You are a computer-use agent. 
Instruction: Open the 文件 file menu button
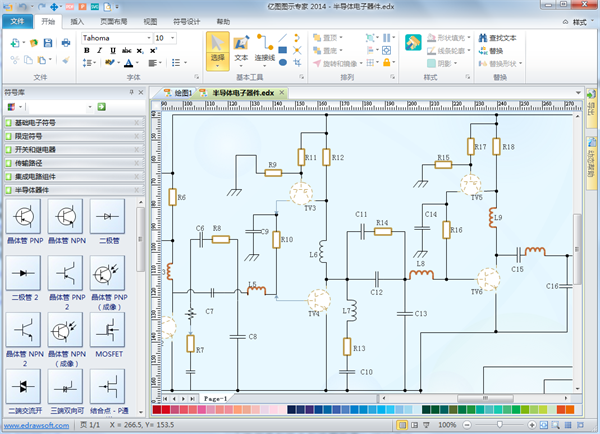[x=19, y=20]
